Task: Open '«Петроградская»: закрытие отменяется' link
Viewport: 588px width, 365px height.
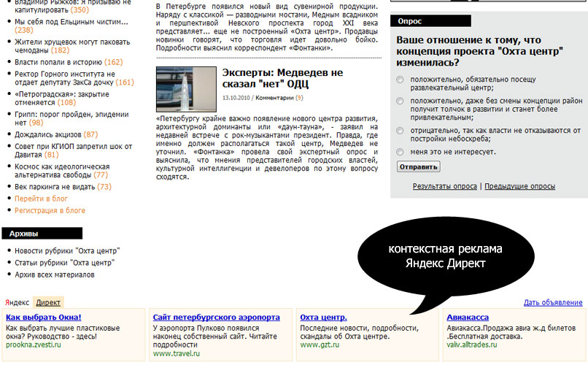Action: click(62, 99)
